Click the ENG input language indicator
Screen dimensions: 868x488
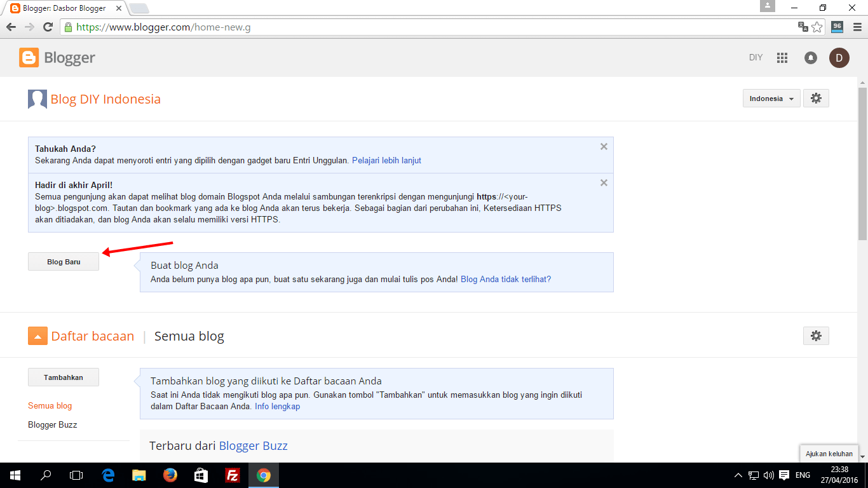803,475
